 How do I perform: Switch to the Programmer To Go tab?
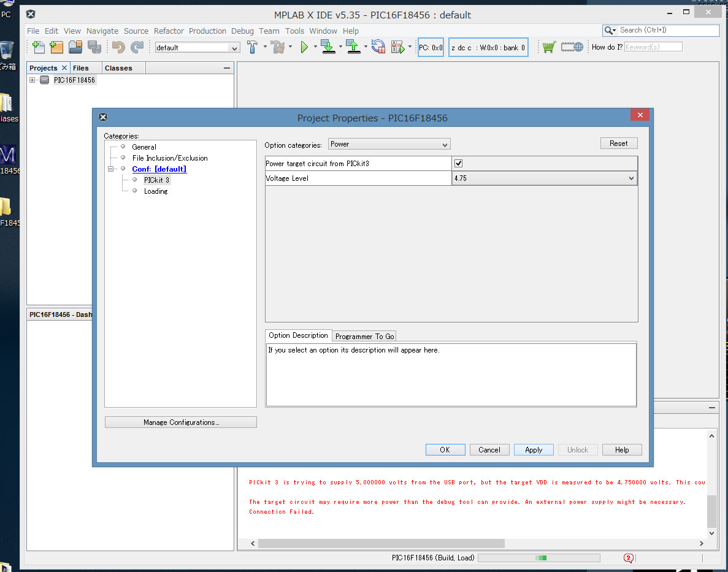click(364, 336)
